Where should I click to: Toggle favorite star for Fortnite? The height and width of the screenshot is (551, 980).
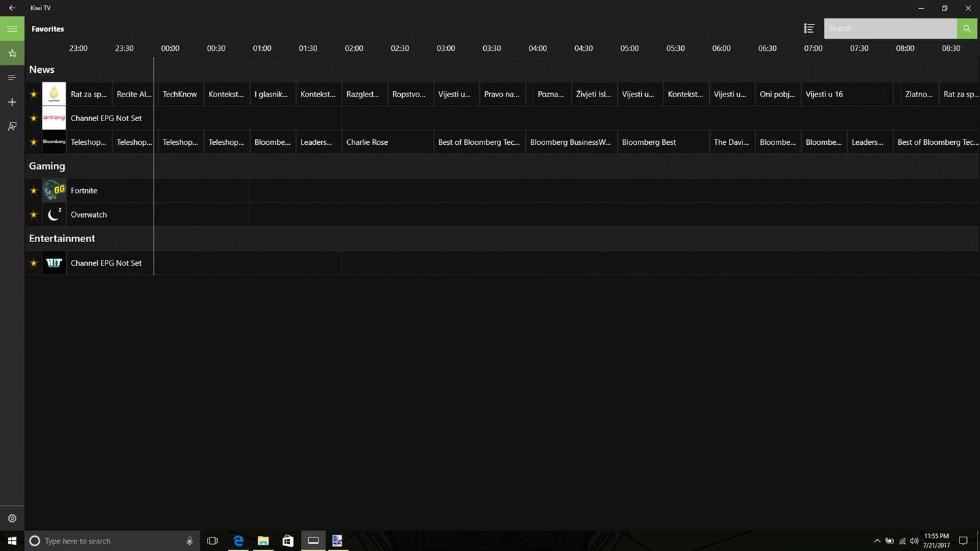(x=33, y=190)
